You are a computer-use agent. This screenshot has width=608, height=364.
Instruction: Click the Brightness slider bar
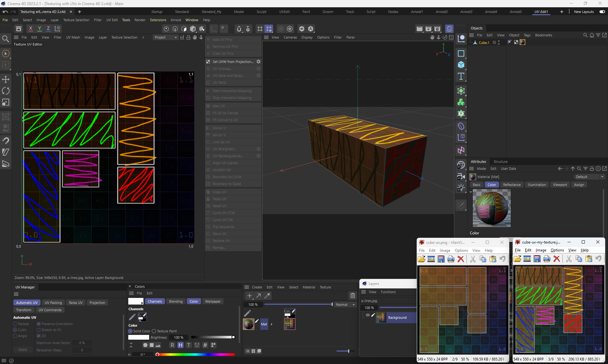point(212,337)
